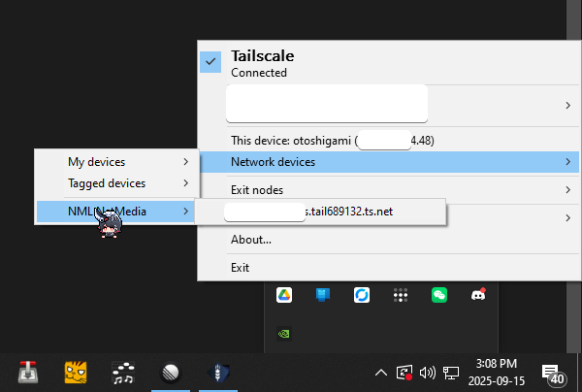
Task: Launch the red-handled download taskbar app
Action: 28,373
